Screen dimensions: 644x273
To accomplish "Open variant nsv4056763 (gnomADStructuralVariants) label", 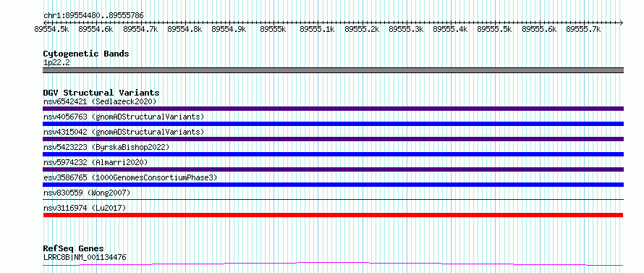I will pos(124,117).
